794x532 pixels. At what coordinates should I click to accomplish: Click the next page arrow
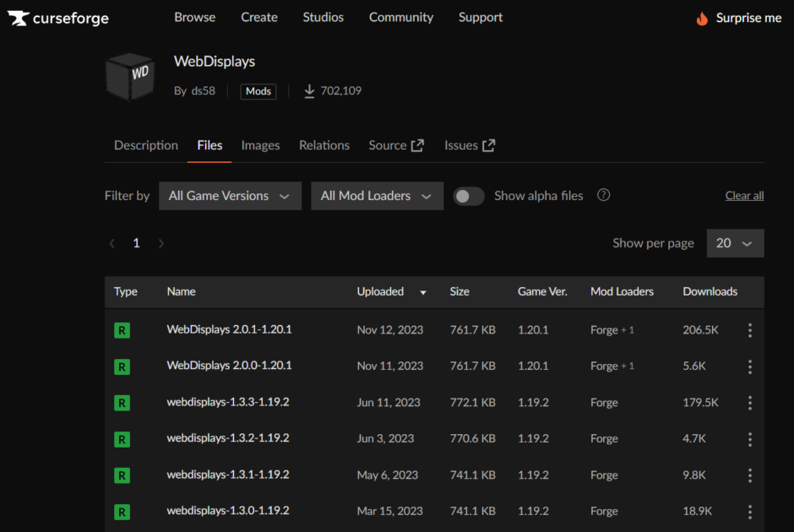(x=161, y=242)
